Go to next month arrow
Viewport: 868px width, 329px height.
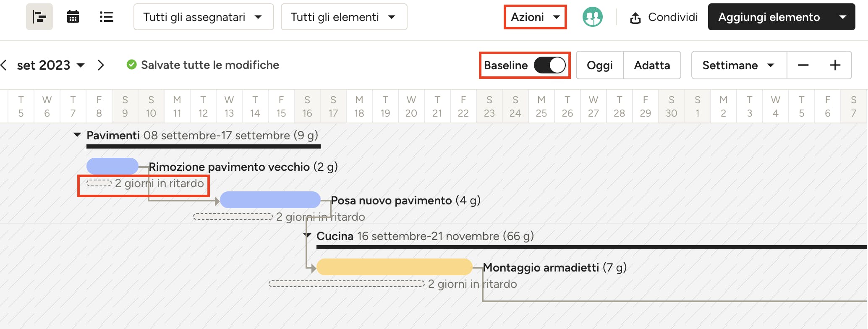tap(101, 65)
